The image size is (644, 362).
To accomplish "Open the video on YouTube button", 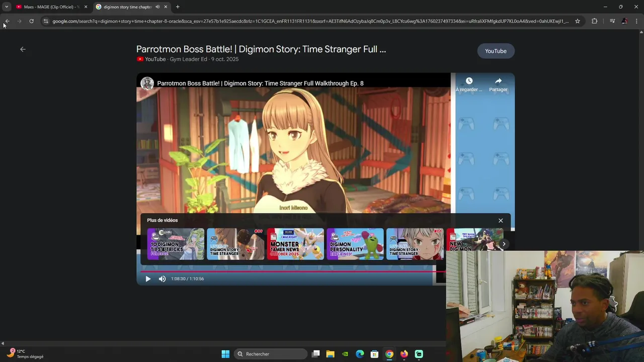I will 496,51.
